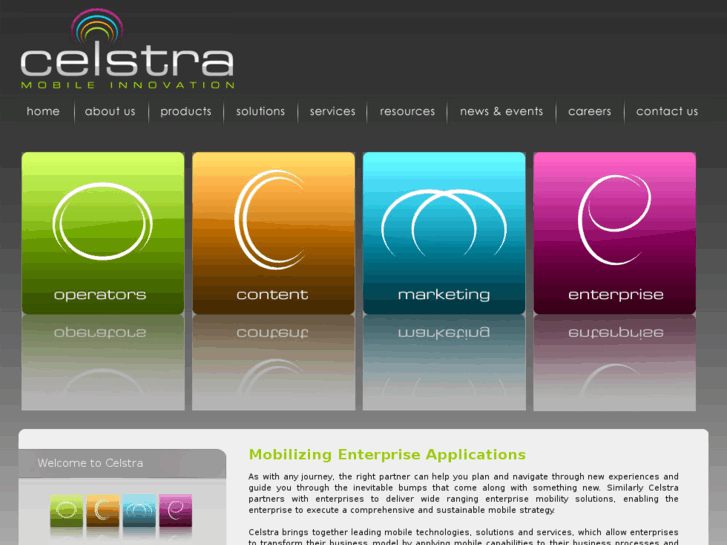Open the products menu
The image size is (727, 545).
click(x=185, y=112)
